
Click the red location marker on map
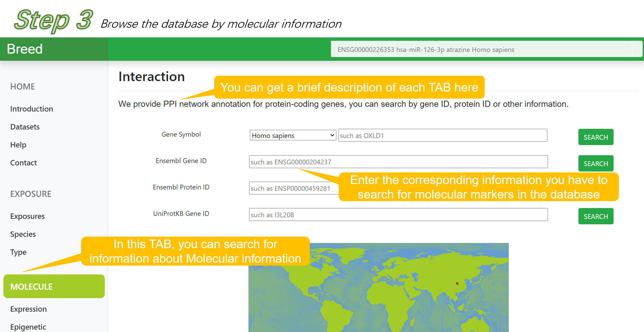457,283
